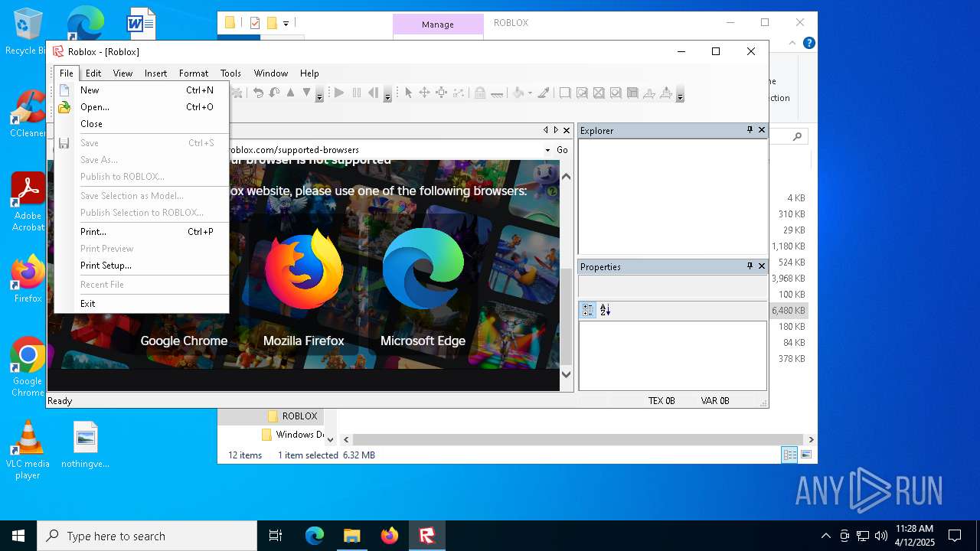Close the Explorer panel
Viewport: 980px width, 551px height.
(x=762, y=130)
